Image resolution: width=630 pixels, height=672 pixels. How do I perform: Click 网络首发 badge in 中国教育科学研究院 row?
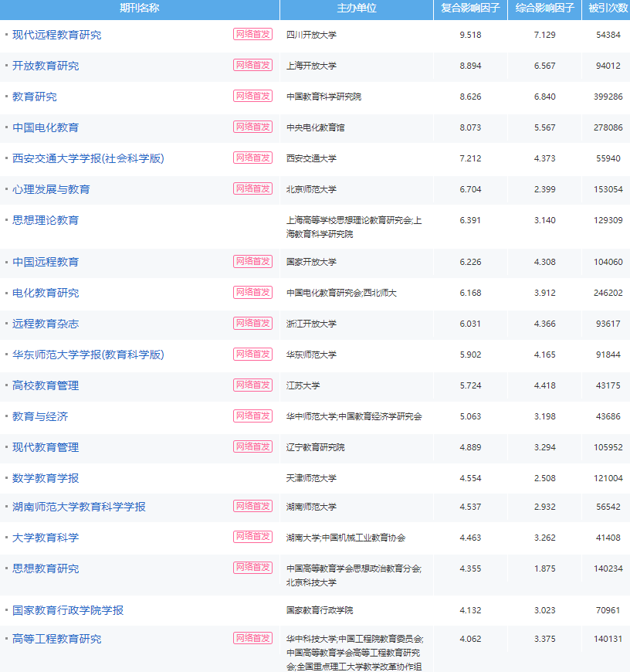253,96
